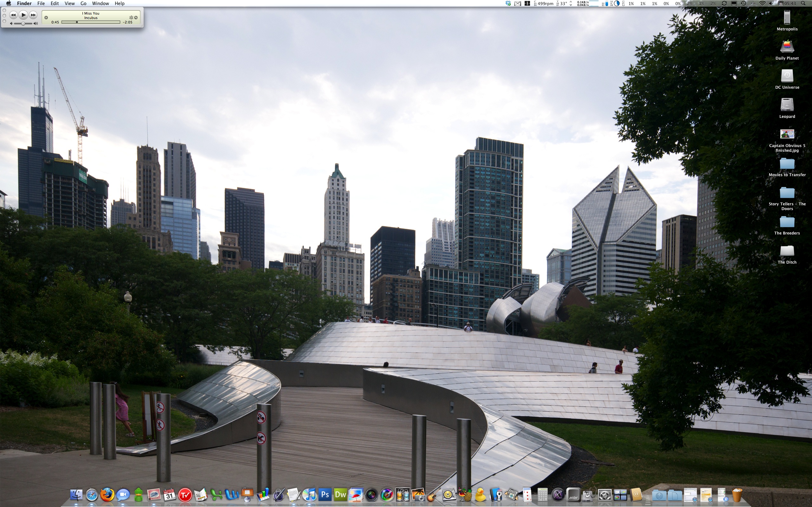This screenshot has height=507, width=812.
Task: Open Cyberduck rubber duck app
Action: [480, 495]
